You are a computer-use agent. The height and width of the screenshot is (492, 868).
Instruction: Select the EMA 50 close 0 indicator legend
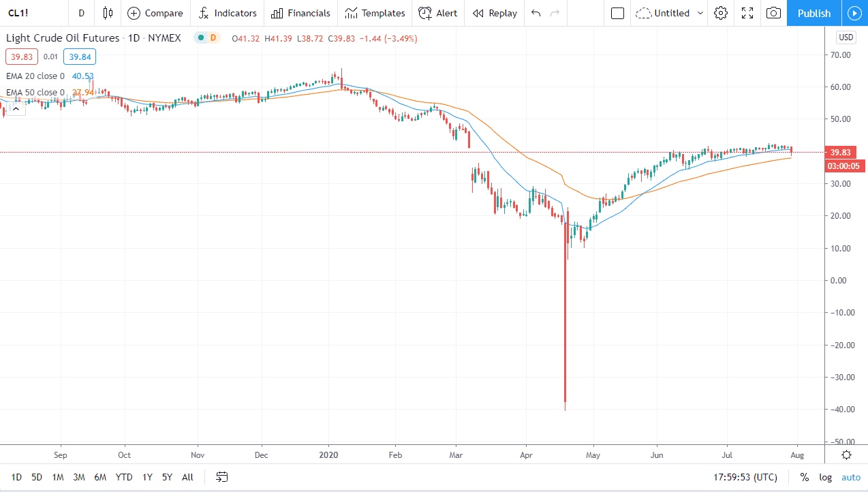pos(35,93)
